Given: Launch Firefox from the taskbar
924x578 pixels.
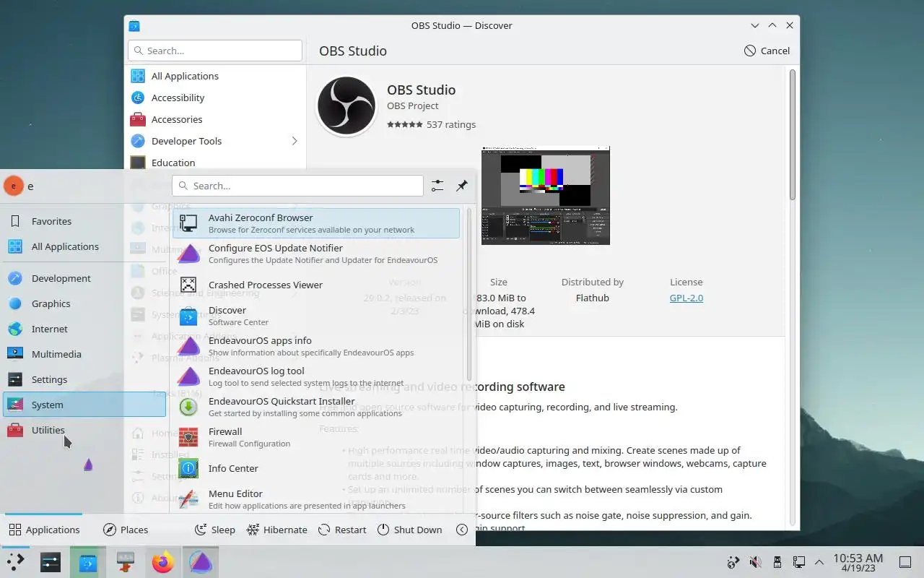Looking at the screenshot, I should pyautogui.click(x=163, y=562).
